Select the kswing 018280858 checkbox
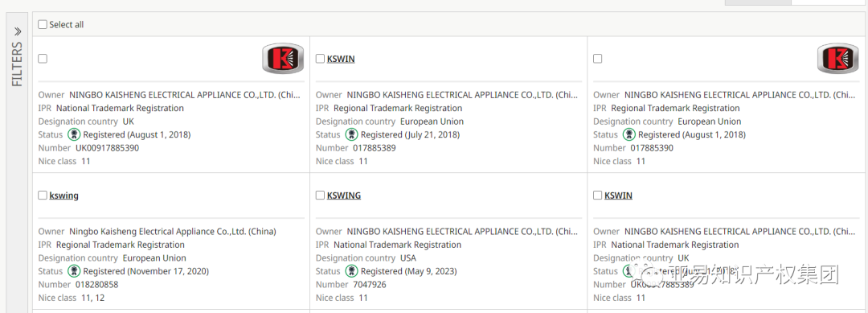The width and height of the screenshot is (868, 313). tap(43, 195)
